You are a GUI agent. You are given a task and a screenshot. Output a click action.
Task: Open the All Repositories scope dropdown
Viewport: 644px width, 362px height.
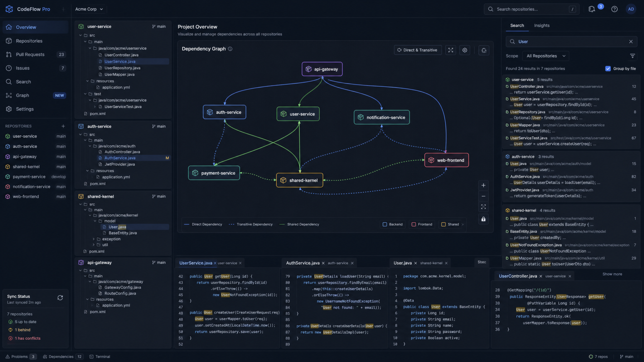(546, 56)
